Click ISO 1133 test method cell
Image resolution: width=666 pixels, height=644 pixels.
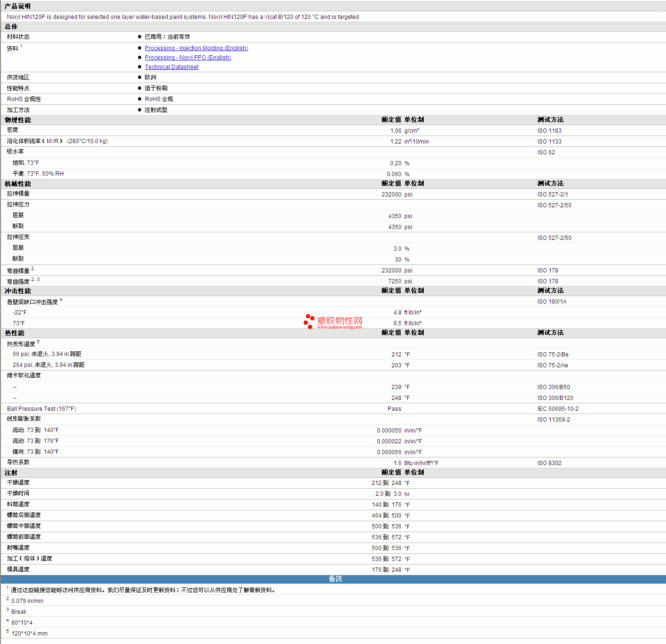click(x=549, y=142)
